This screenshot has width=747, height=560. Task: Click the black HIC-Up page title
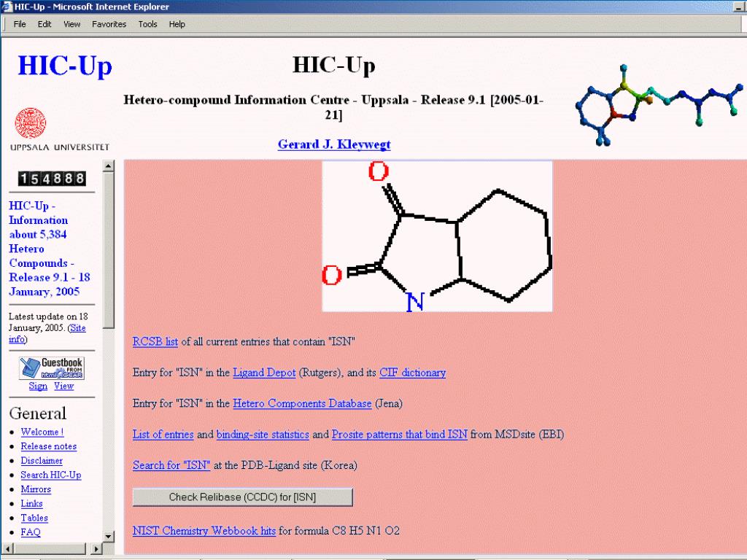pos(334,65)
